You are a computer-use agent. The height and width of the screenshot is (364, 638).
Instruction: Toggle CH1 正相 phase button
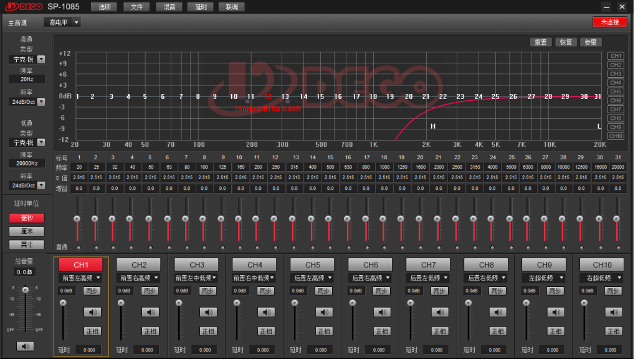[x=92, y=332]
